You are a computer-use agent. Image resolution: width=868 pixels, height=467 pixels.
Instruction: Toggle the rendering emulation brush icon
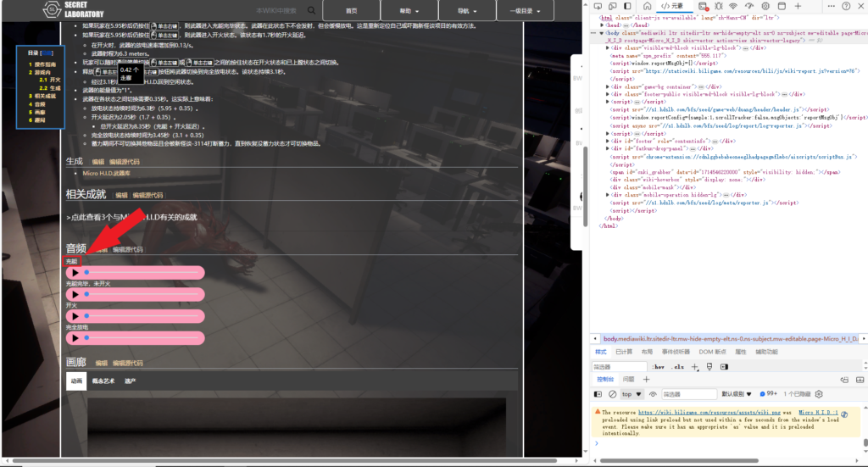coord(709,367)
